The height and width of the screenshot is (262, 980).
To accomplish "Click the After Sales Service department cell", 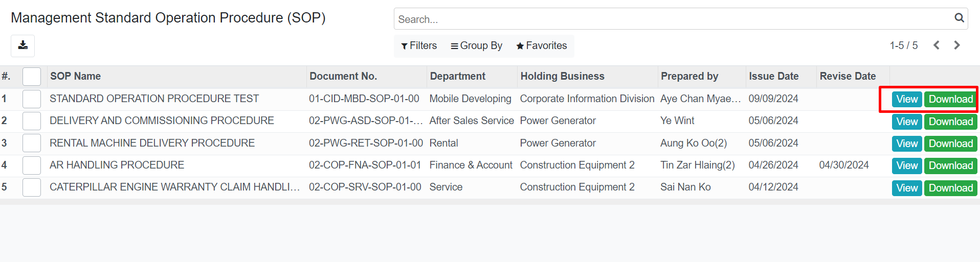I will [472, 121].
